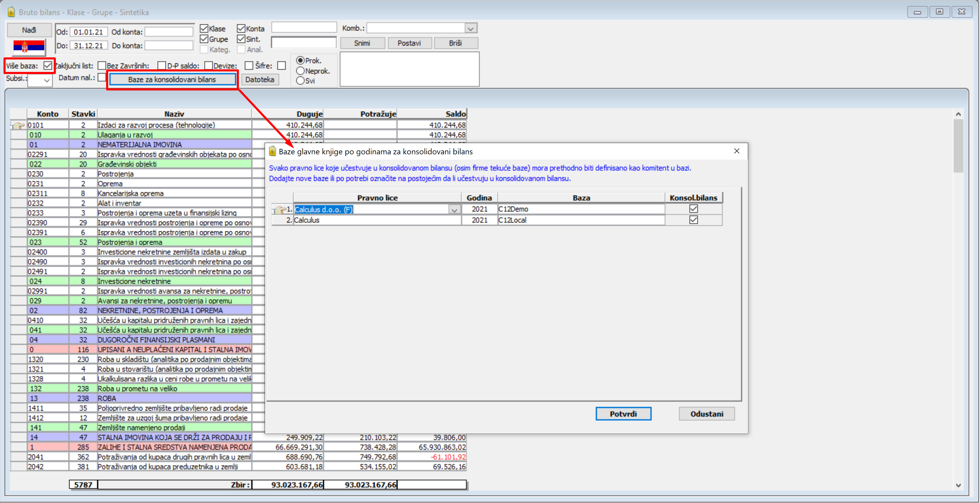Click the Do date field
Image resolution: width=980 pixels, height=503 pixels.
(x=88, y=46)
